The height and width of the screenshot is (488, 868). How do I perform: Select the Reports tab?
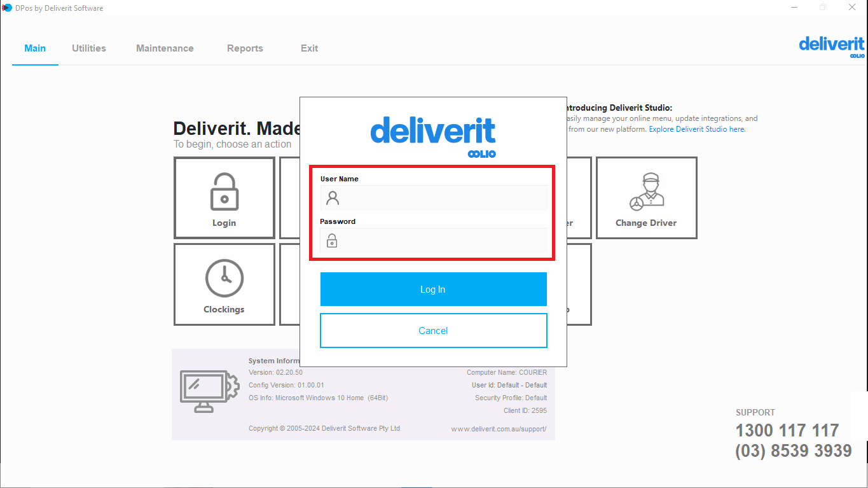pyautogui.click(x=245, y=48)
